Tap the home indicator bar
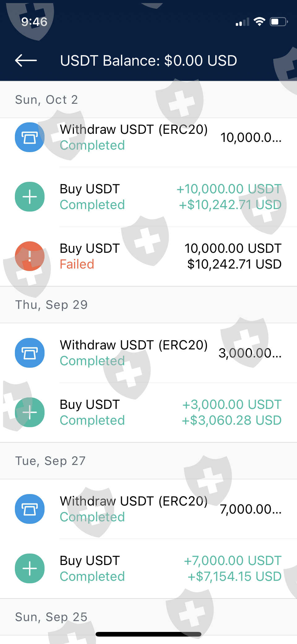The height and width of the screenshot is (644, 297). tap(148, 634)
